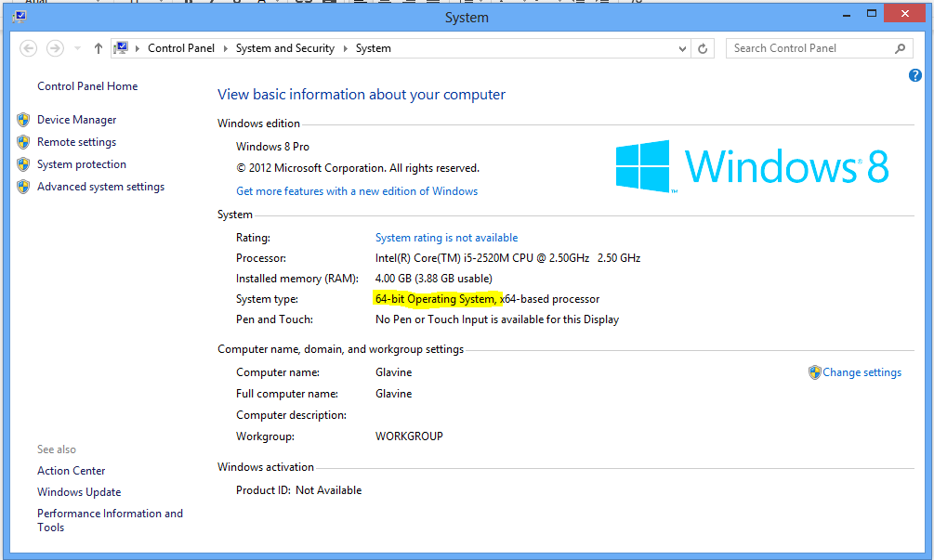
Task: Expand the chevron after System and Security
Action: click(345, 48)
